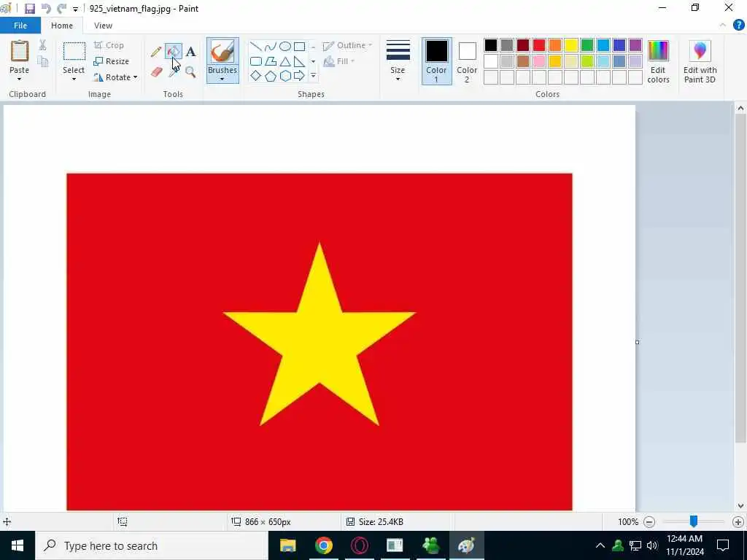Screen dimensions: 747x560
Task: Choose the Right triangle shape
Action: (299, 61)
